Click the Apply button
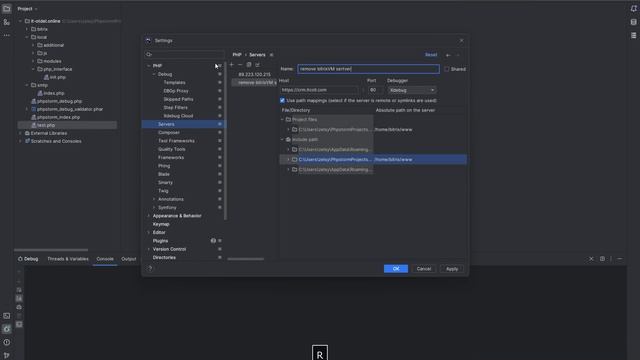The image size is (640, 360). (x=452, y=269)
